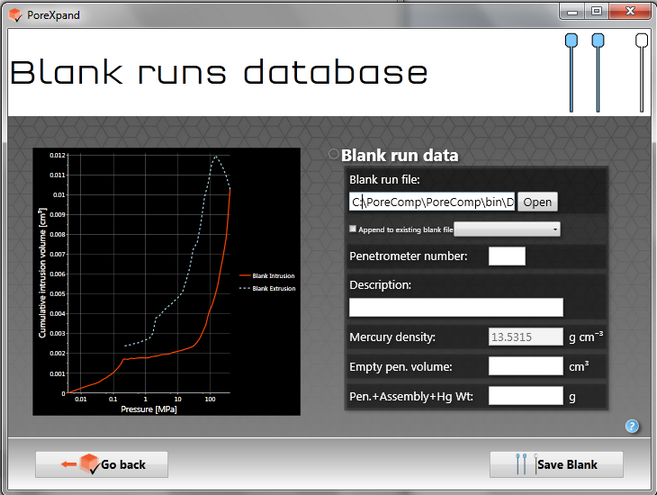Click the Empty pen. volume input field

pyautogui.click(x=526, y=366)
